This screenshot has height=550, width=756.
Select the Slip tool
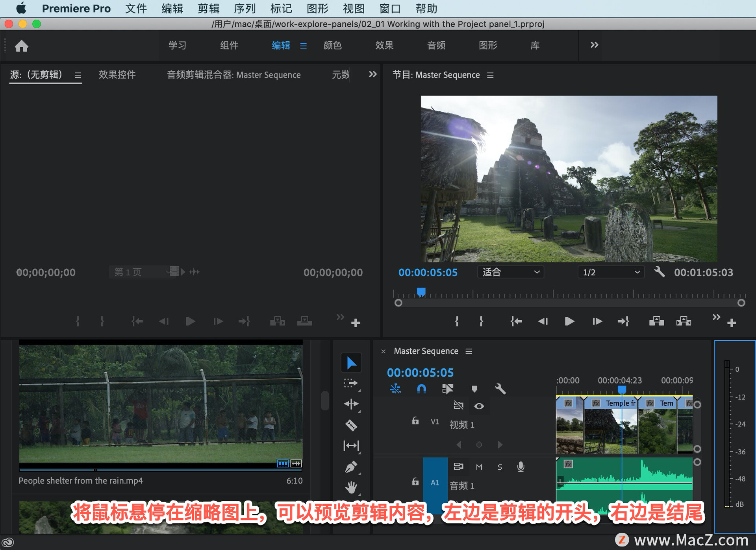[351, 446]
